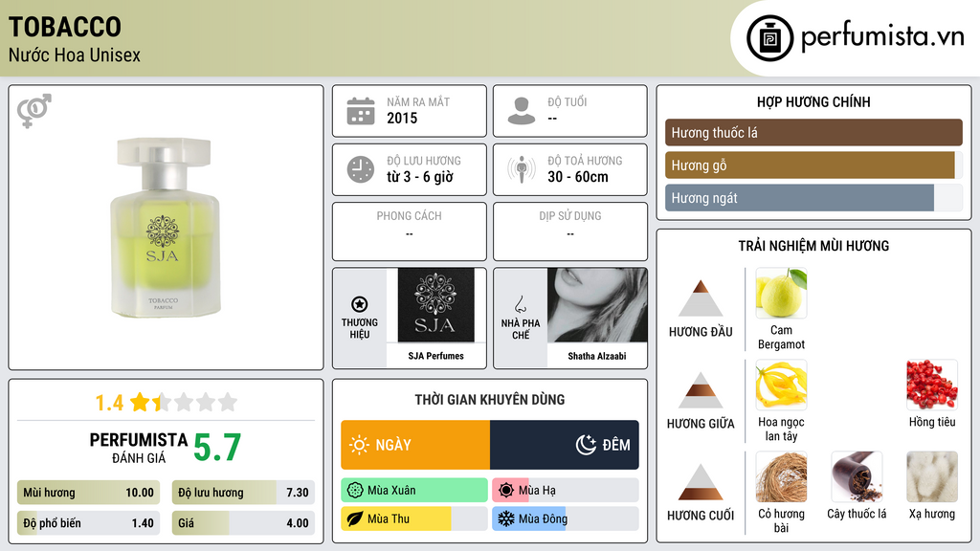980x551 pixels.
Task: Open the Shatha Alzaabi perfumer link
Action: point(597,356)
